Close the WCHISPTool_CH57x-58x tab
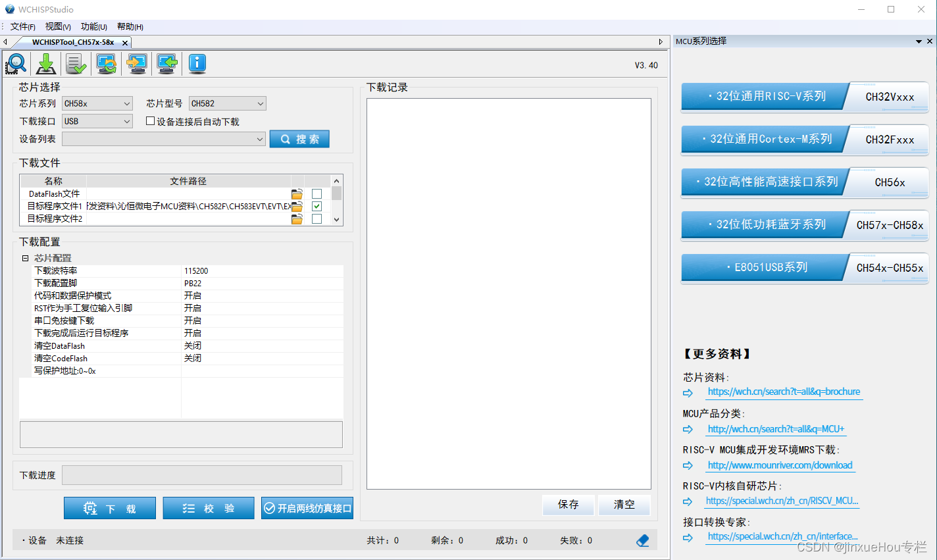Image resolution: width=937 pixels, height=560 pixels. point(125,43)
